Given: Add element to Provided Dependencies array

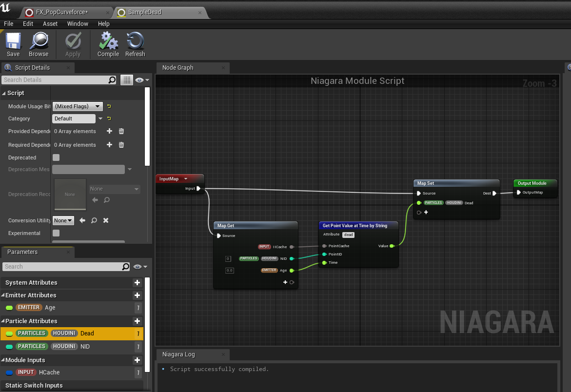Looking at the screenshot, I should 109,131.
